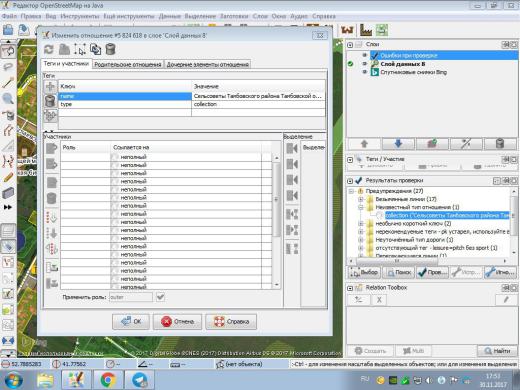Click the add tag plus icon beside tags table
Viewport: 520px width, 390px height.
click(x=50, y=86)
